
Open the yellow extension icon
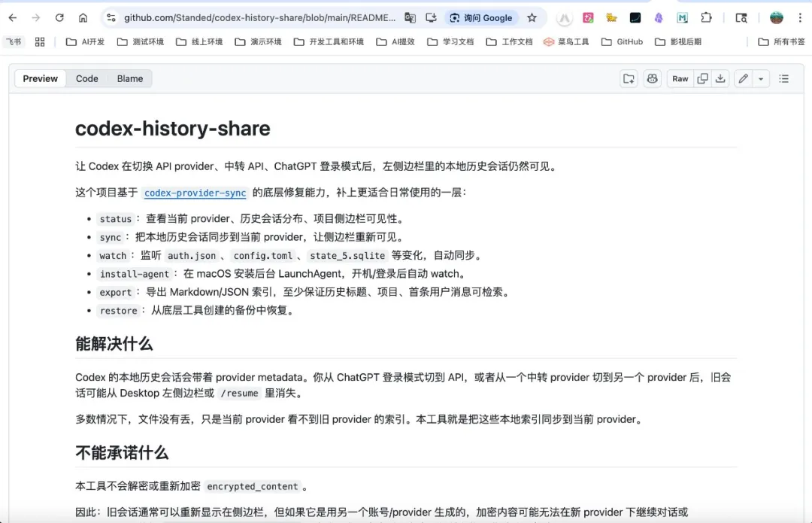pyautogui.click(x=611, y=17)
